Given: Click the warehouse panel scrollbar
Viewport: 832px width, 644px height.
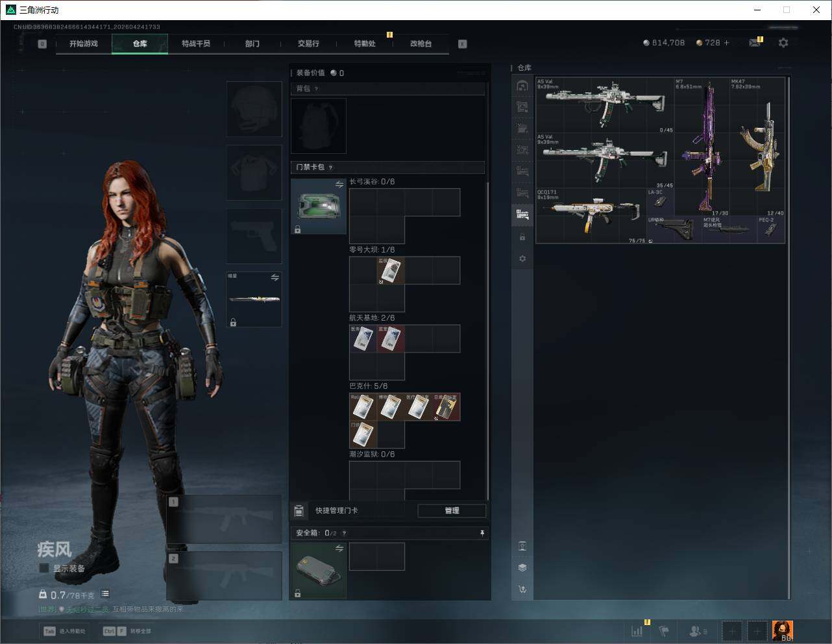Looking at the screenshot, I should point(789,338).
